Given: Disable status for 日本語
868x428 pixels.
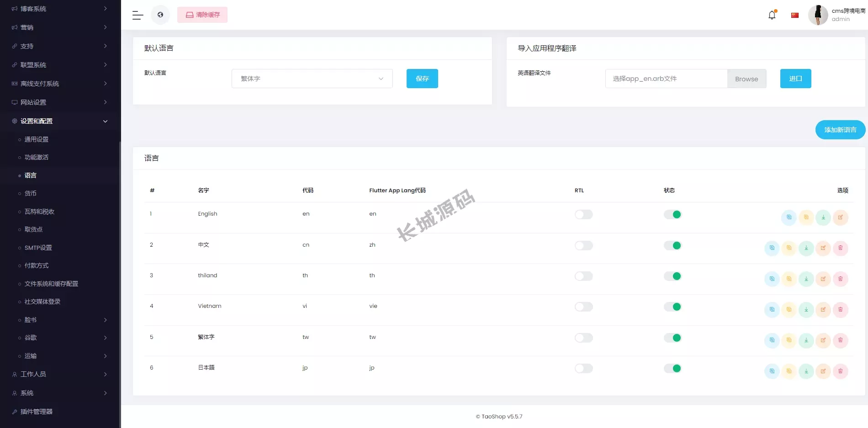Looking at the screenshot, I should coord(673,369).
